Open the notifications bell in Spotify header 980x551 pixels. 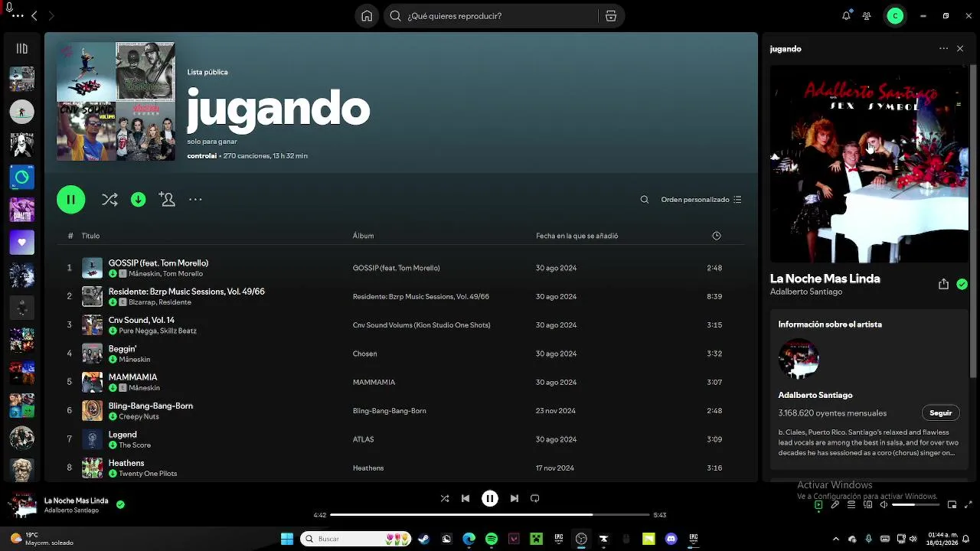(x=846, y=15)
